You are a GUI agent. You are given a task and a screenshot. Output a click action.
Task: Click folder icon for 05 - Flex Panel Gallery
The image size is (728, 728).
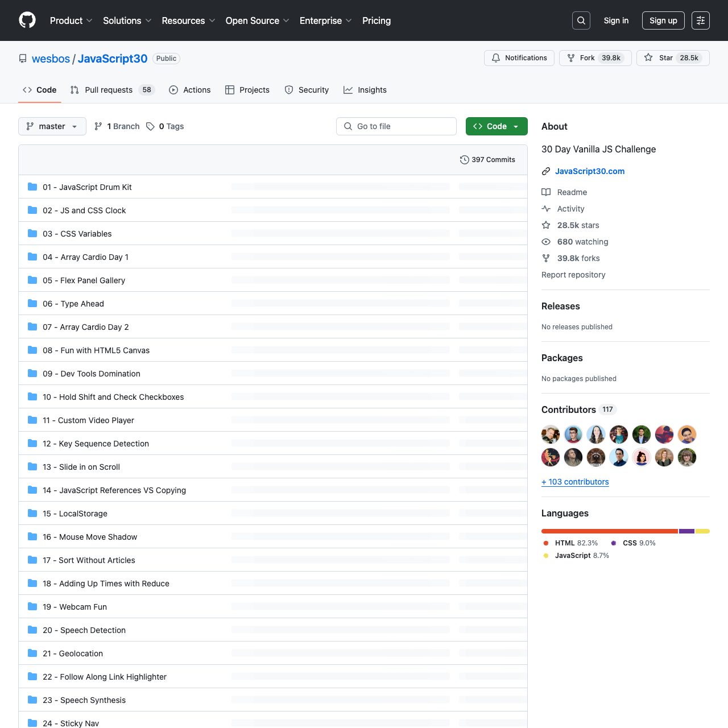click(x=32, y=280)
